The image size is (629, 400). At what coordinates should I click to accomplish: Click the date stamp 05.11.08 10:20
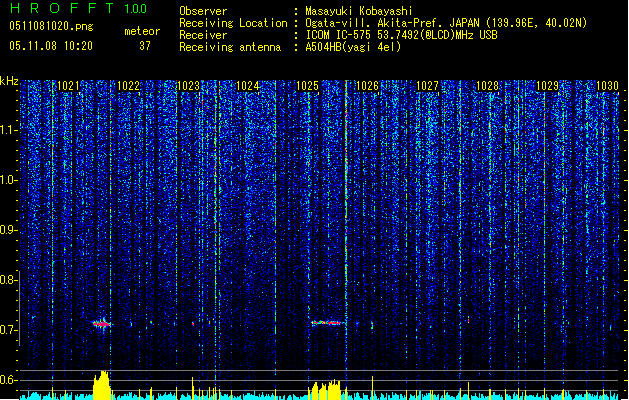[51, 46]
